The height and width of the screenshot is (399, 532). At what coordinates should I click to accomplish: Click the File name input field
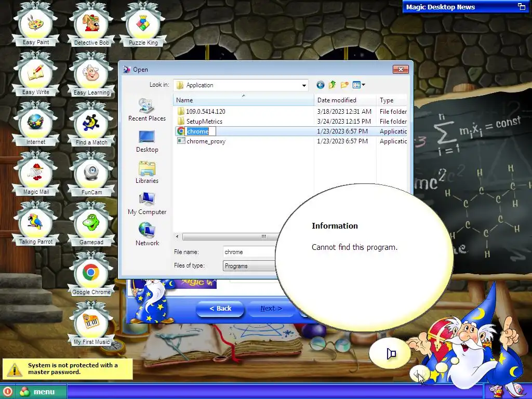[249, 252]
